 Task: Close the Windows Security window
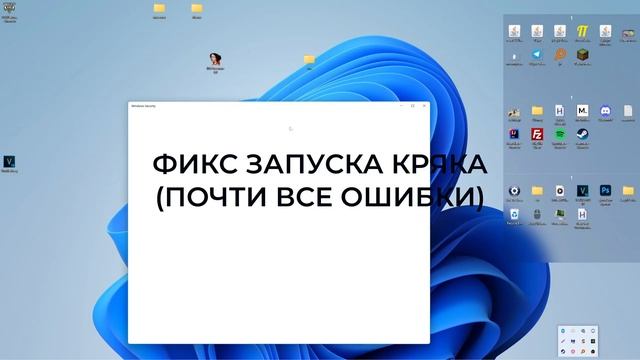pyautogui.click(x=424, y=106)
